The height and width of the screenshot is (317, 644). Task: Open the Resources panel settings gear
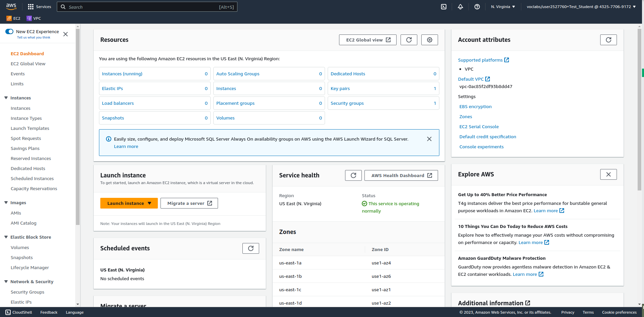pos(429,39)
